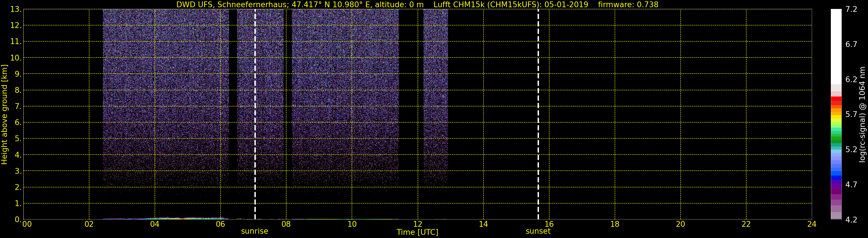Click the colorbar label 'log(rc-signal) @ 1064 nm'
The image size is (868, 238).
[x=862, y=114]
